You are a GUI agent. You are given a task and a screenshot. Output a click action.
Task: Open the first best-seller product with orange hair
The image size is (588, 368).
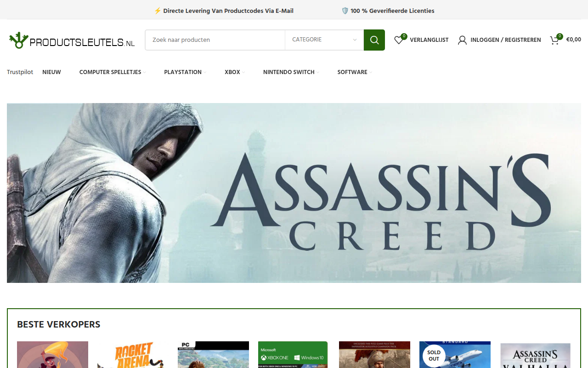click(x=52, y=355)
